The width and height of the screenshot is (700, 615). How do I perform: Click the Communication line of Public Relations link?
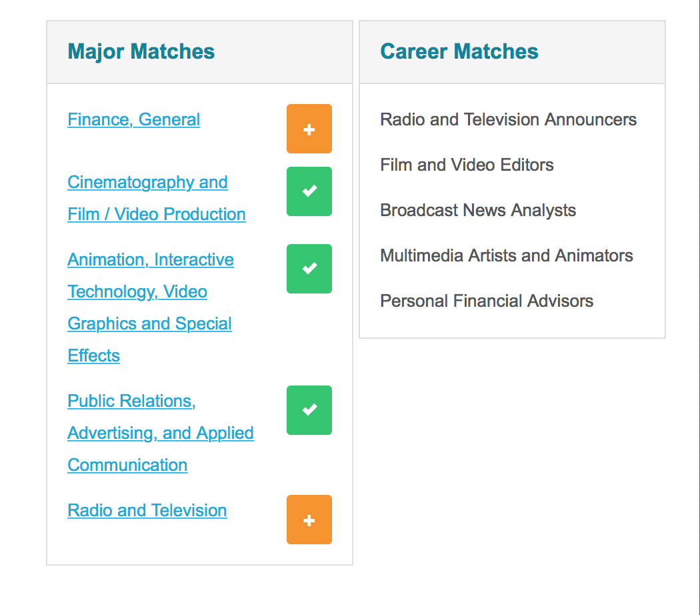pyautogui.click(x=127, y=465)
